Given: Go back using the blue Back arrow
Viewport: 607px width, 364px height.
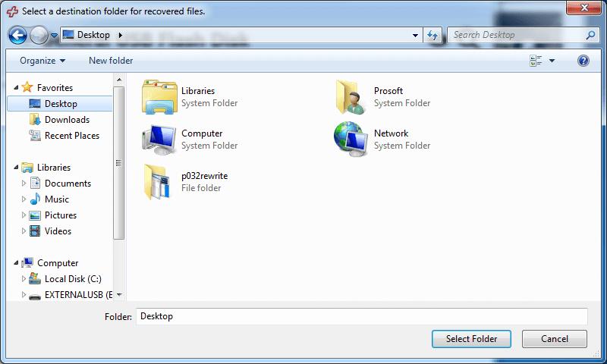Looking at the screenshot, I should (x=17, y=36).
